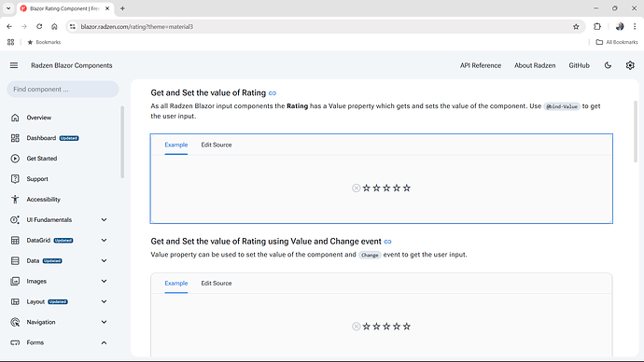Select Example tab in second demo

(x=176, y=284)
